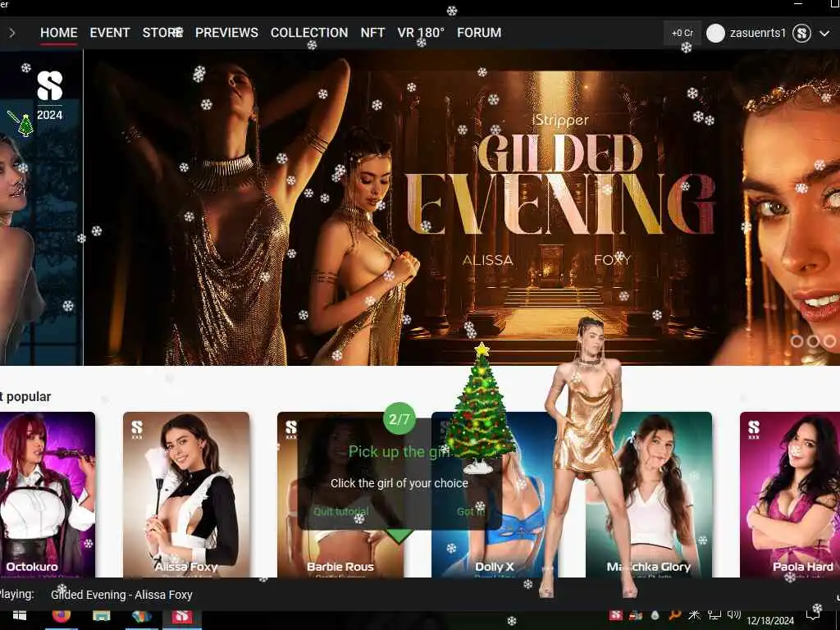Click the iStripper taskbar icon
Screen dimensions: 840x630
coord(181,615)
